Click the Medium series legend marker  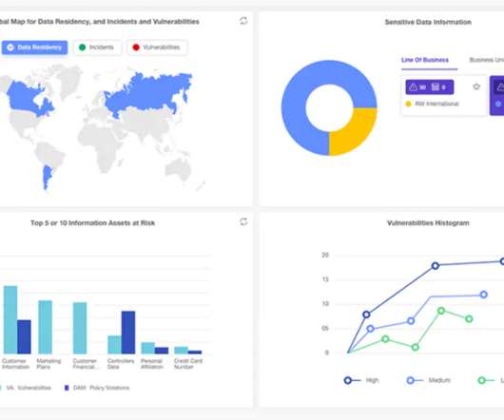click(411, 380)
